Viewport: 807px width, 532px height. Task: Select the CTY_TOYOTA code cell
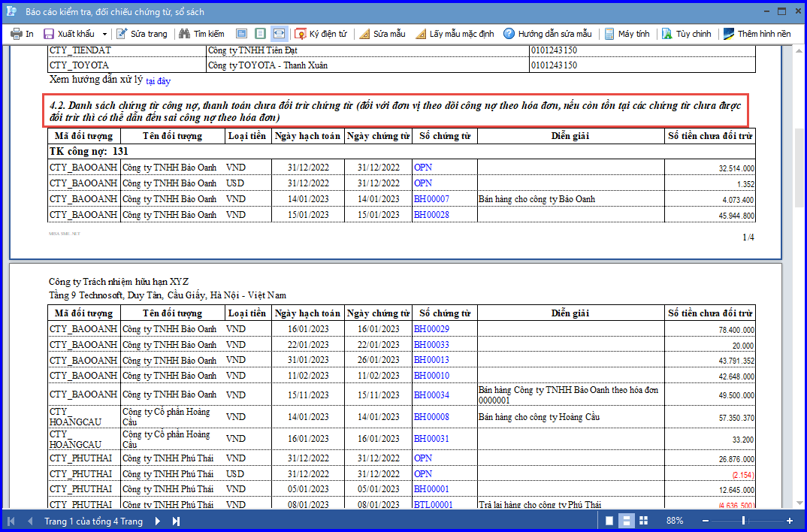tap(127, 65)
